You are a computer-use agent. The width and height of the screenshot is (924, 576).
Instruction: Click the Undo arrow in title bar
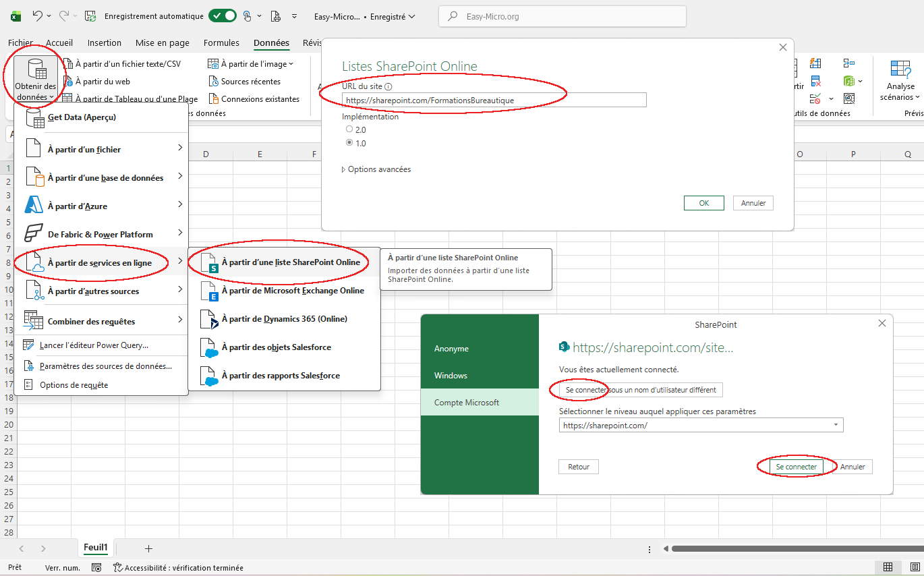[38, 16]
